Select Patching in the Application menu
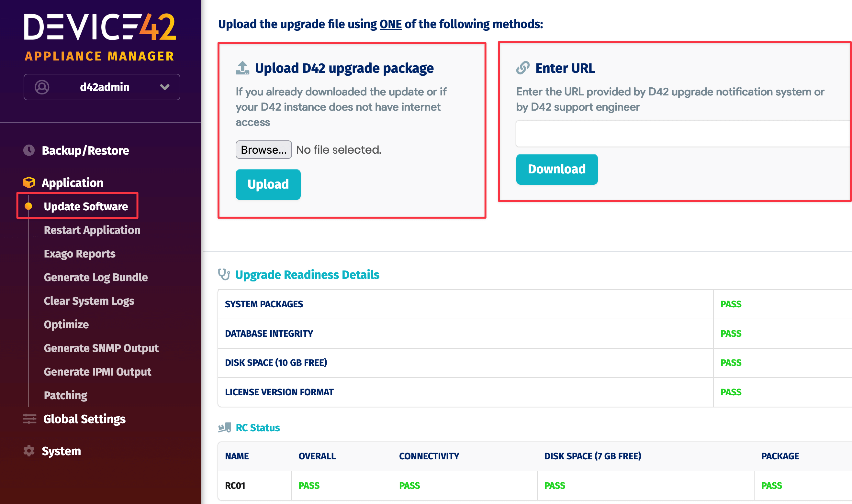The width and height of the screenshot is (852, 504). [x=66, y=395]
